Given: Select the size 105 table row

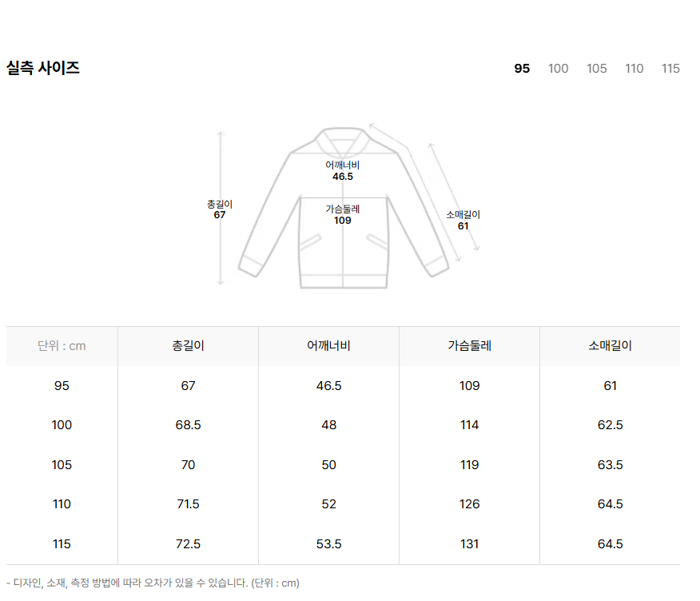Looking at the screenshot, I should 343,465.
